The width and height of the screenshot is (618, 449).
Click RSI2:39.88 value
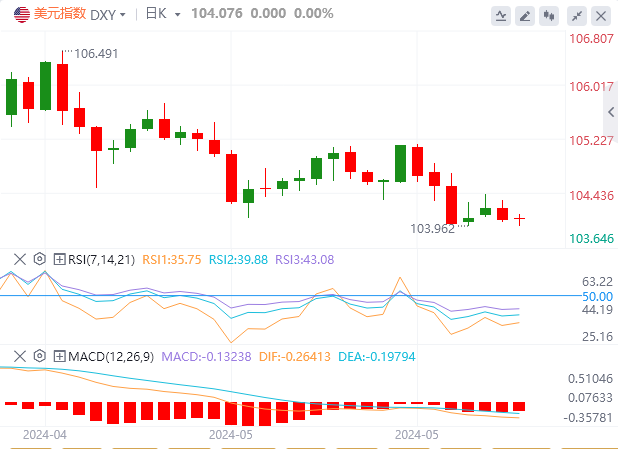click(x=238, y=260)
